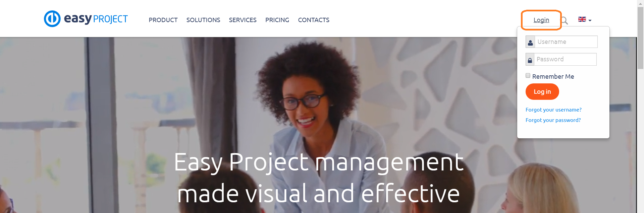Click the UK flag language icon
Screen dimensions: 644x213
tap(582, 19)
